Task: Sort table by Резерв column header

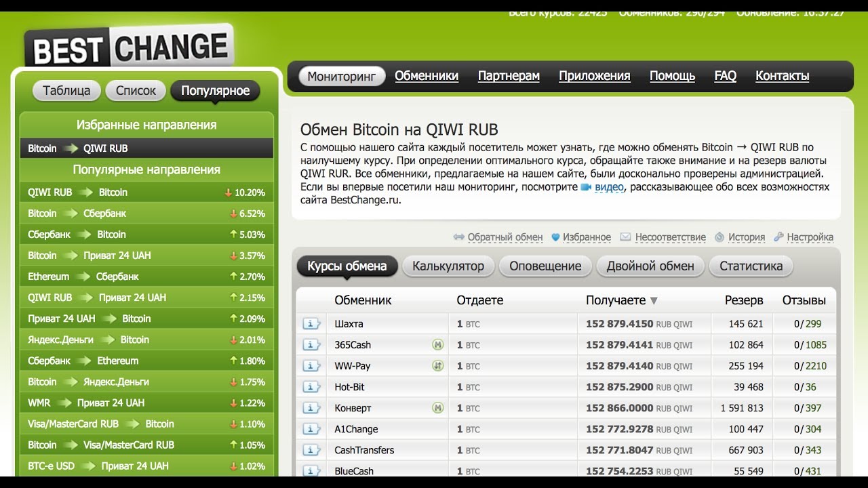Action: (x=744, y=300)
